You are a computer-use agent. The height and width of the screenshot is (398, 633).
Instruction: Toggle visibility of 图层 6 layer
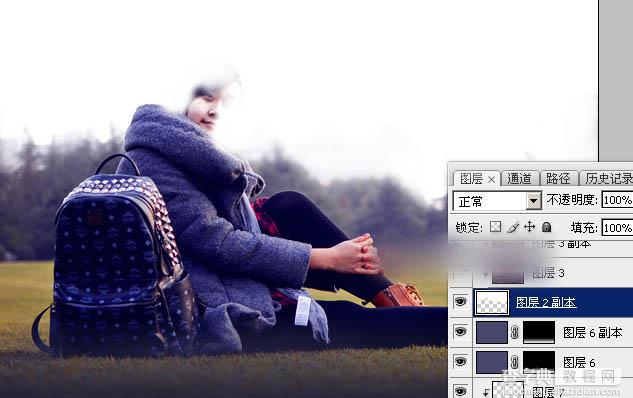coord(460,362)
